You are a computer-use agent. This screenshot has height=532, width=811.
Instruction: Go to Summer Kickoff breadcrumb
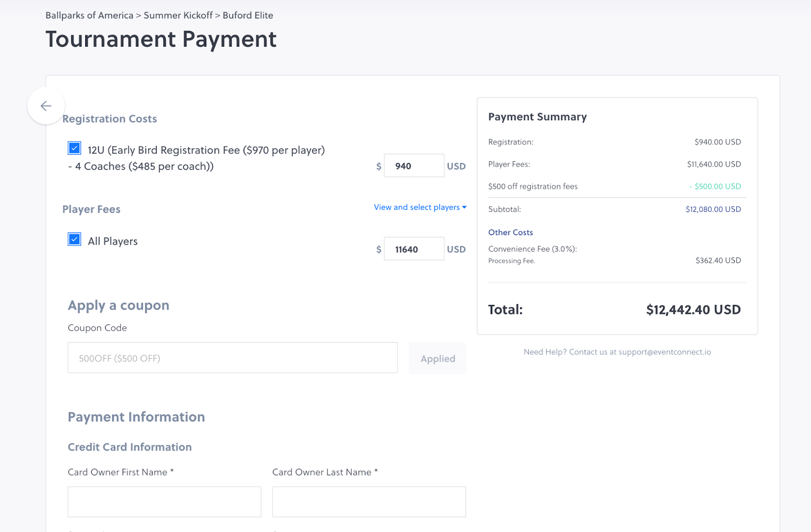[178, 15]
